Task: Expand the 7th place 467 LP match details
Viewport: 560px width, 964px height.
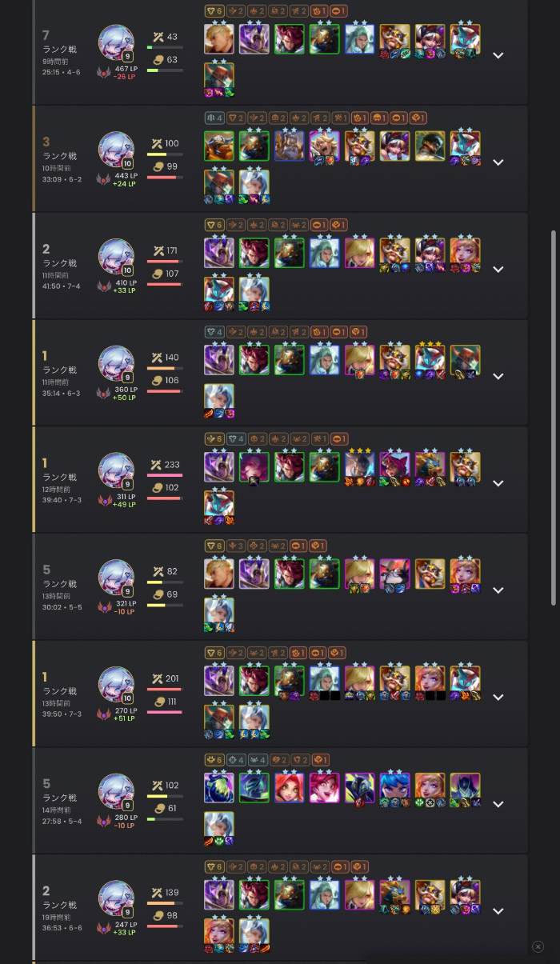Action: [498, 55]
